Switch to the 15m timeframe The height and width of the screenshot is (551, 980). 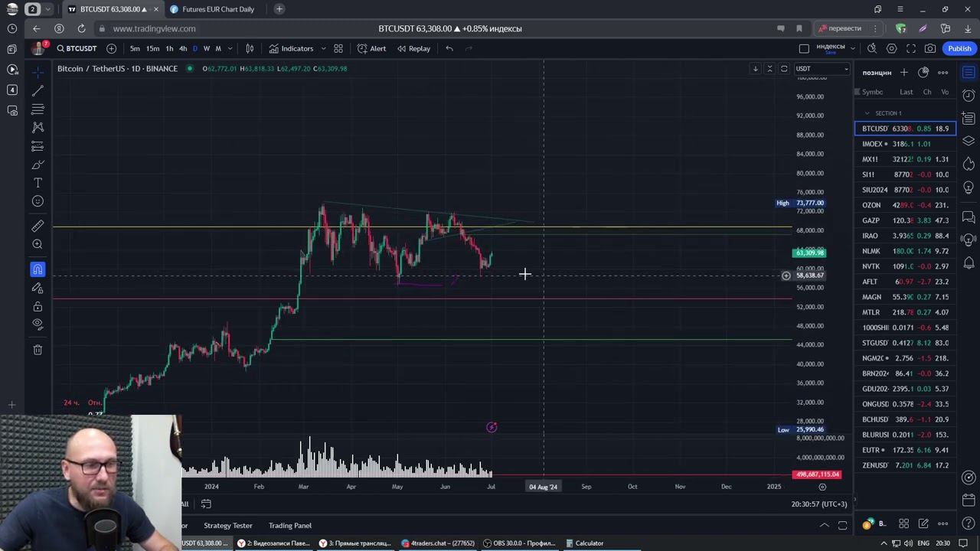[x=152, y=48]
